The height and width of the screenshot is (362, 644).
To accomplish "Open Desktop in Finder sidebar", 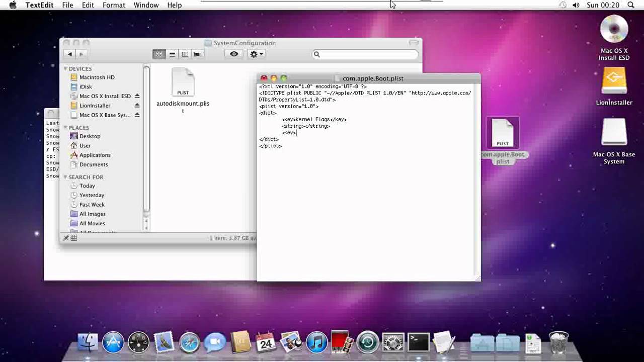I will click(x=90, y=136).
